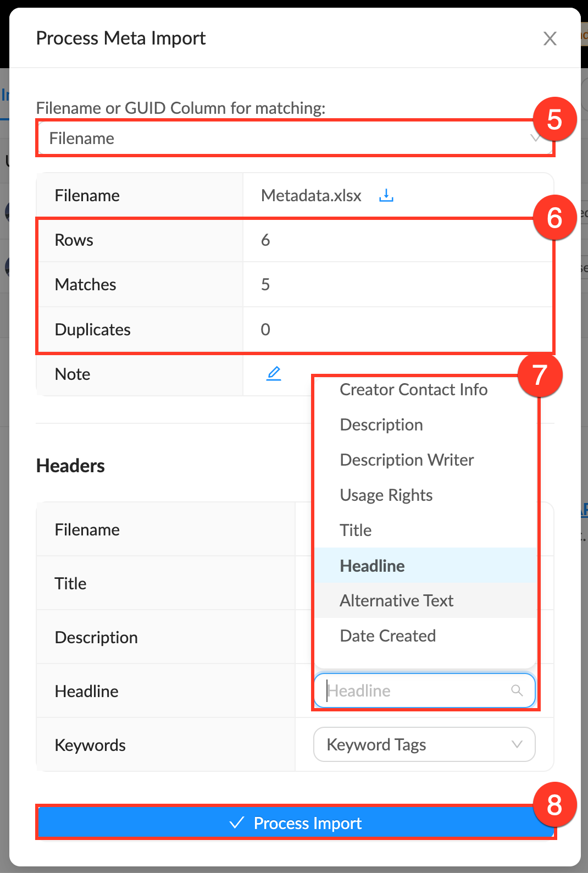Choose Description from the dropdown list
The image size is (588, 873).
tap(381, 425)
